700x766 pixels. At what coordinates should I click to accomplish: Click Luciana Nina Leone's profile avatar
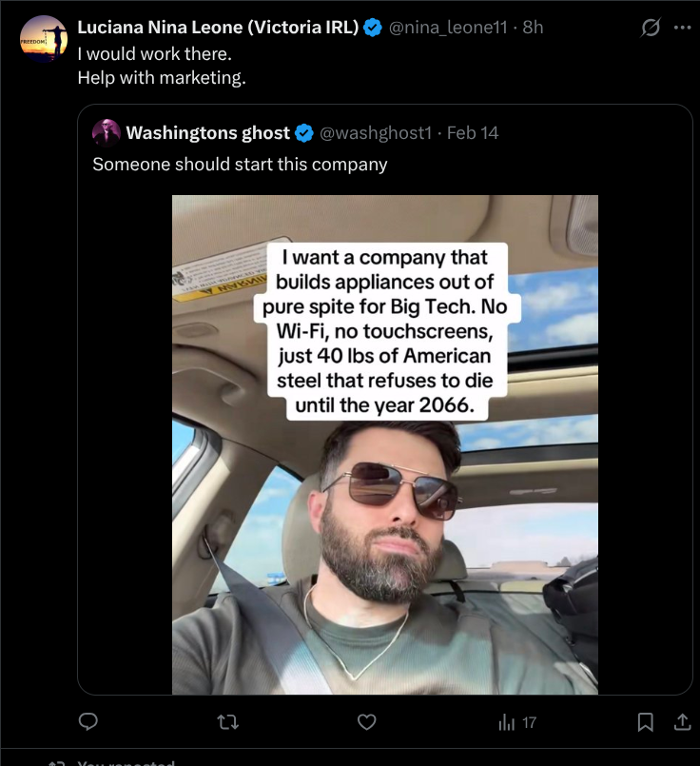point(44,39)
